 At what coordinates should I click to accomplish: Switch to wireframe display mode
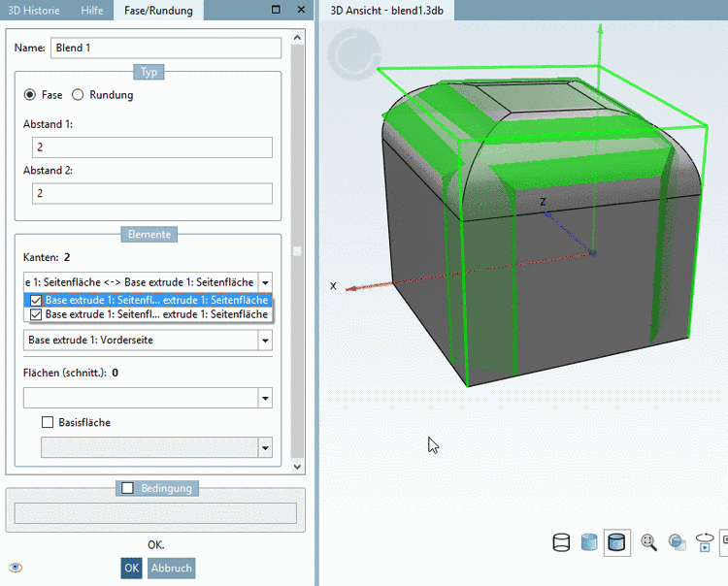561,543
